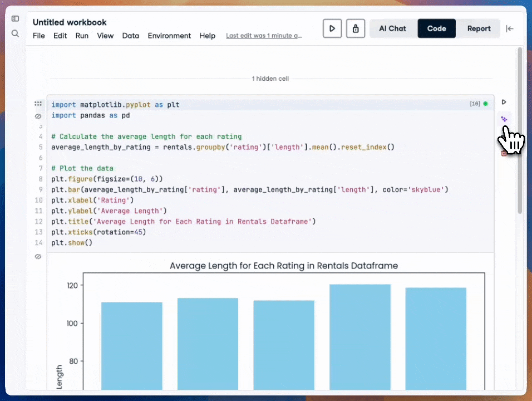Open the Data menu
This screenshot has width=532, height=401.
click(131, 36)
